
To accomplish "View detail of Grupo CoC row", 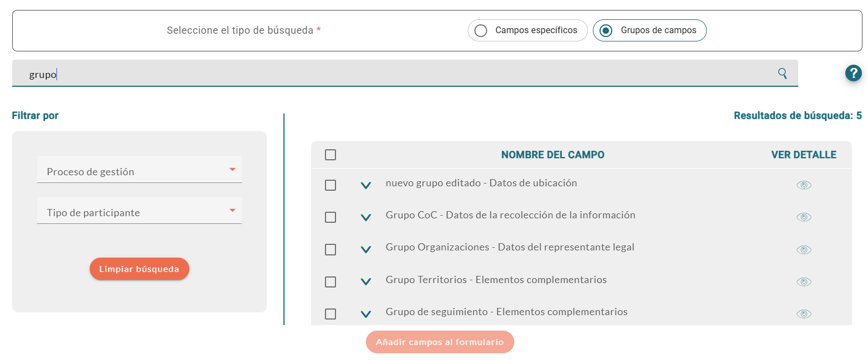I will coord(804,217).
